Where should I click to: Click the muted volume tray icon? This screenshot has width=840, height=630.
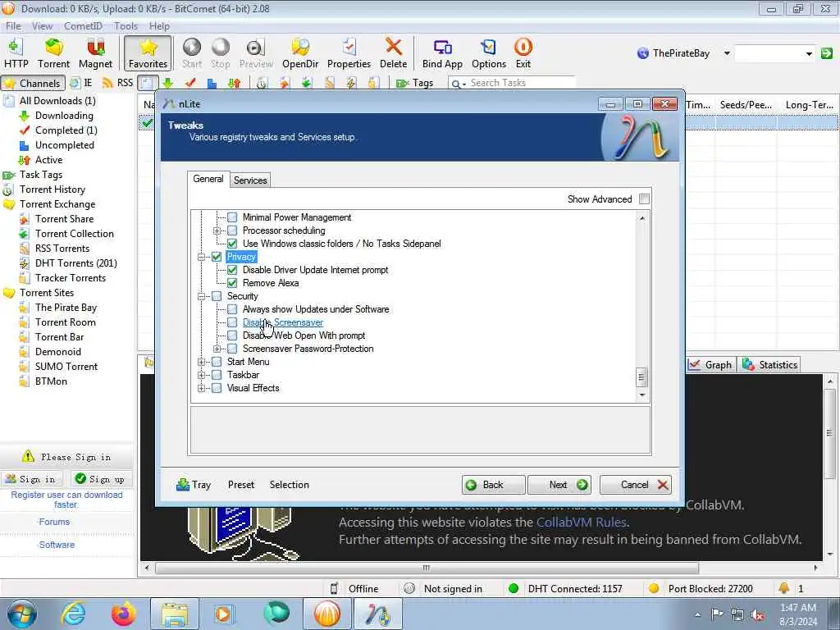pos(757,614)
